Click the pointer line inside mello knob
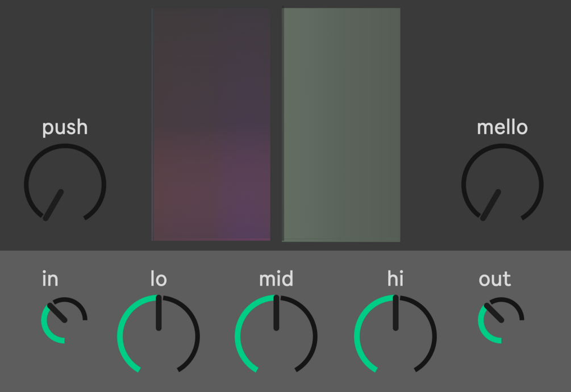The image size is (571, 392). click(x=491, y=205)
